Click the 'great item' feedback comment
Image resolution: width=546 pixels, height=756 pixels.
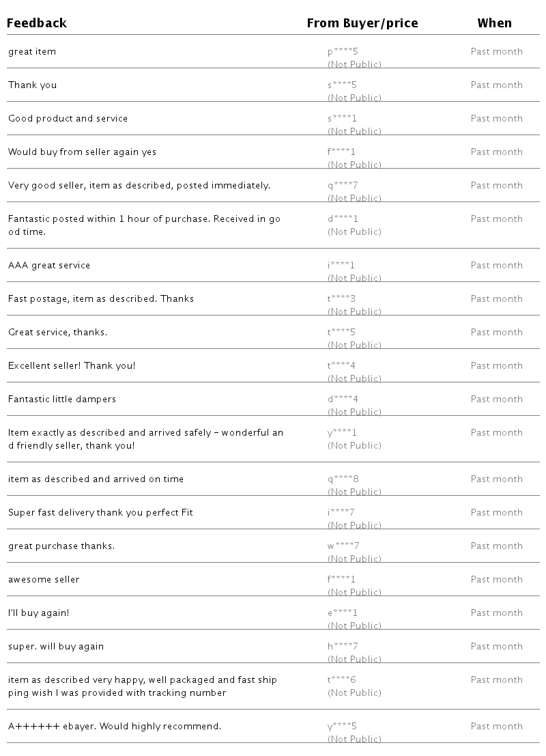click(x=32, y=52)
